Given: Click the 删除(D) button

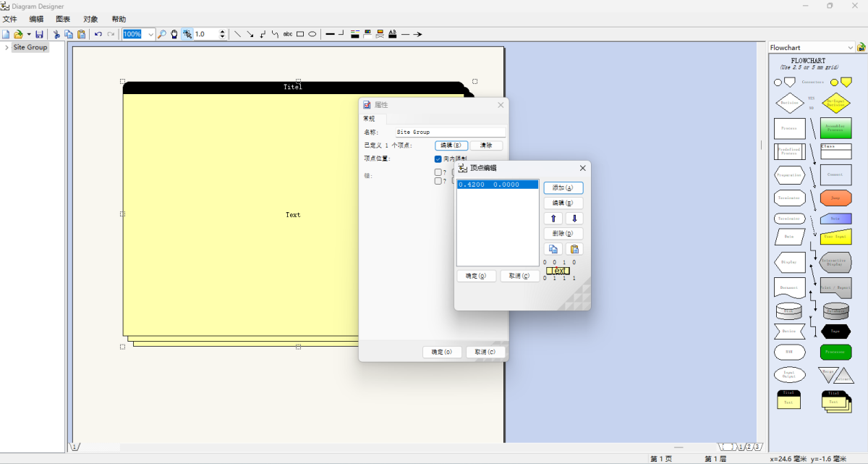Looking at the screenshot, I should 563,234.
